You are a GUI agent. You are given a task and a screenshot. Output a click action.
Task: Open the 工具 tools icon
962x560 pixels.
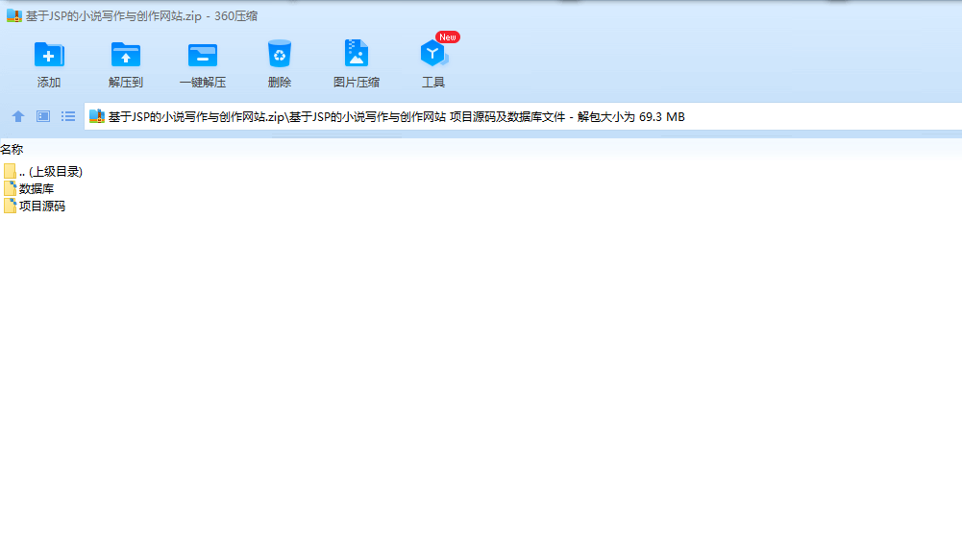(433, 54)
